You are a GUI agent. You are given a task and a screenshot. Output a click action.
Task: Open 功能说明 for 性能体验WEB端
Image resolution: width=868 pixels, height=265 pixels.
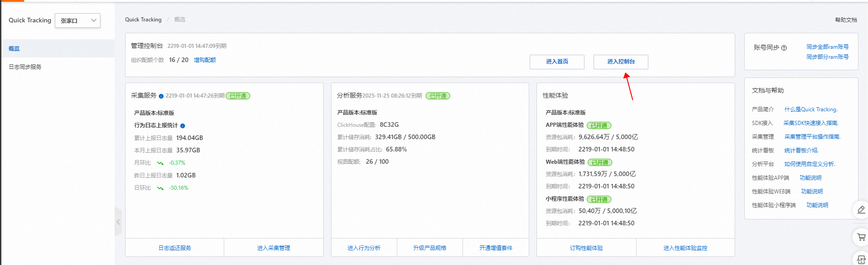812,192
